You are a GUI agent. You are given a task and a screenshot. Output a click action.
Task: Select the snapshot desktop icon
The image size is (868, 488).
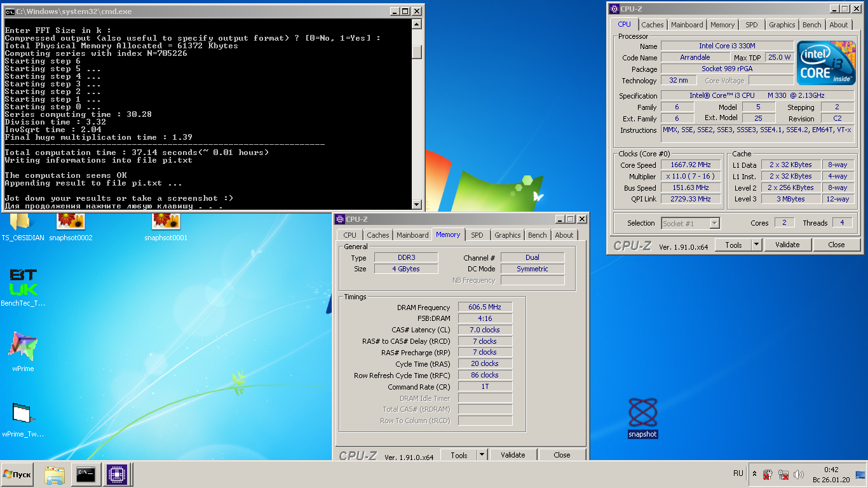tap(642, 417)
